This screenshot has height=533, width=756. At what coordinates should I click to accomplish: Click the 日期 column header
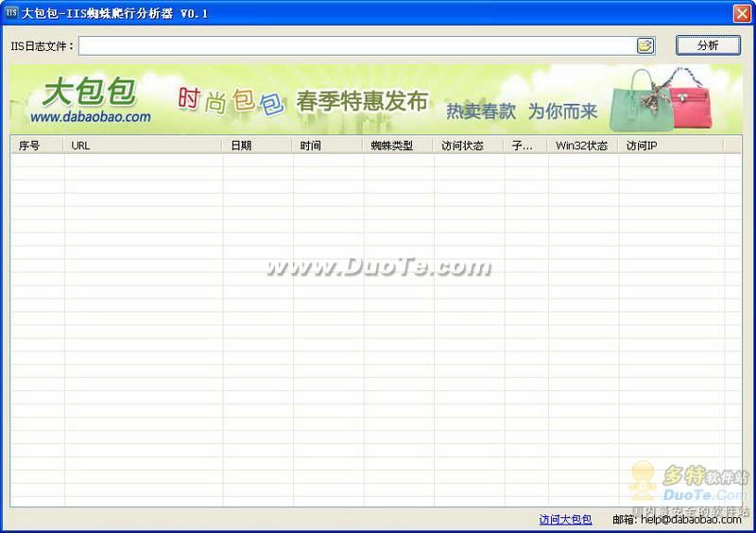tap(258, 146)
